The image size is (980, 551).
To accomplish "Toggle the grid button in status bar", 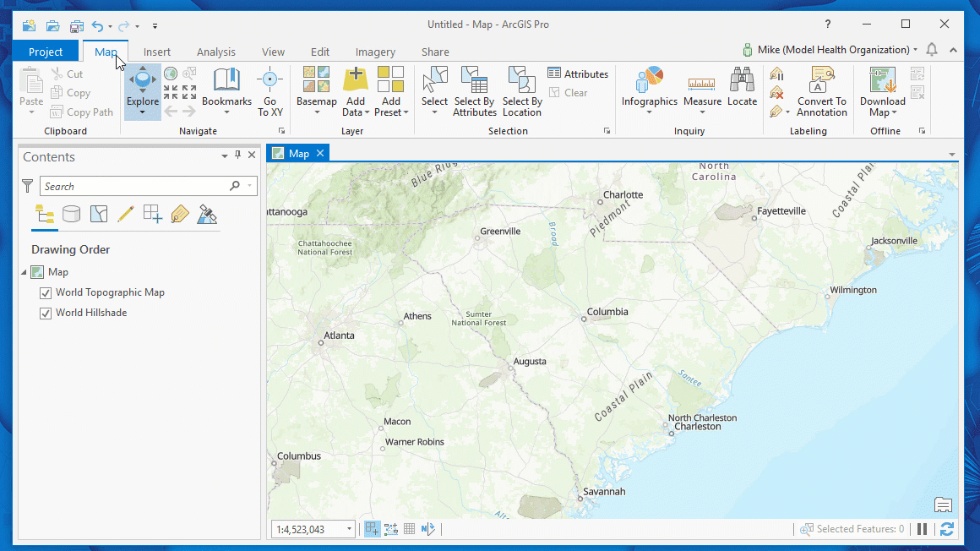I will [410, 529].
